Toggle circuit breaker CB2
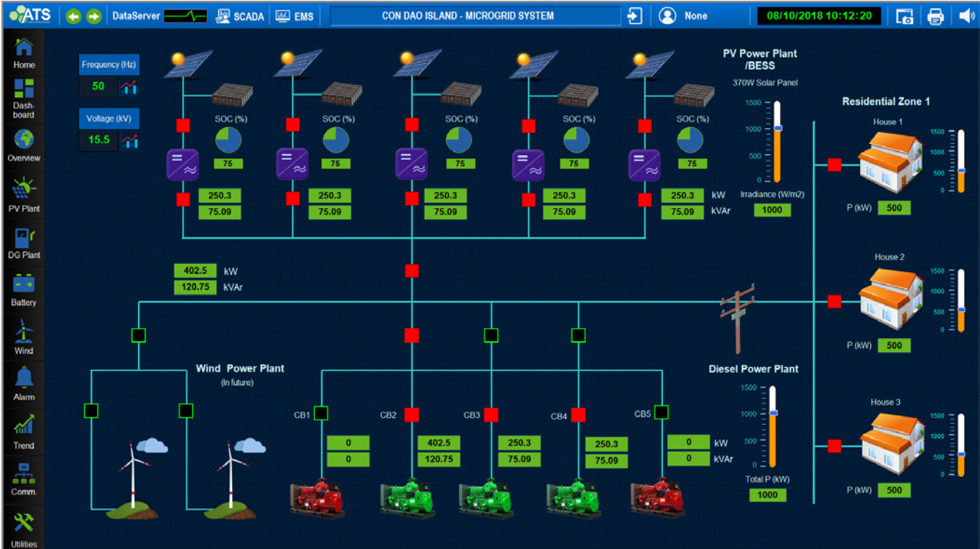The image size is (980, 549). 412,414
